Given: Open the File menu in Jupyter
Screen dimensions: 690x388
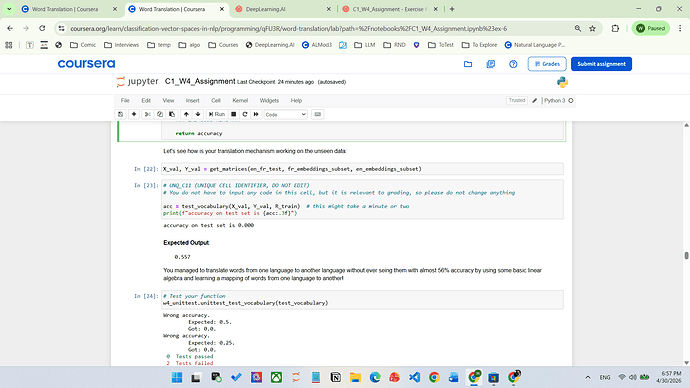Looking at the screenshot, I should [x=125, y=101].
